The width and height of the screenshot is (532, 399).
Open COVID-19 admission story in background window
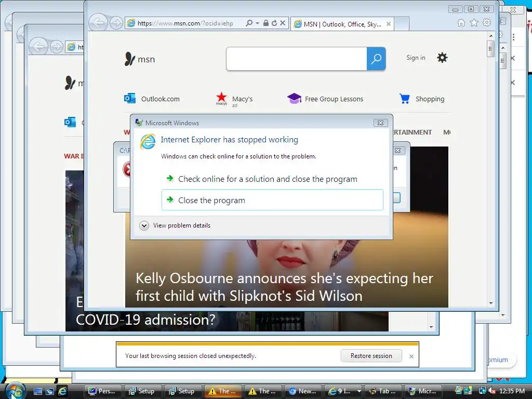coord(146,320)
